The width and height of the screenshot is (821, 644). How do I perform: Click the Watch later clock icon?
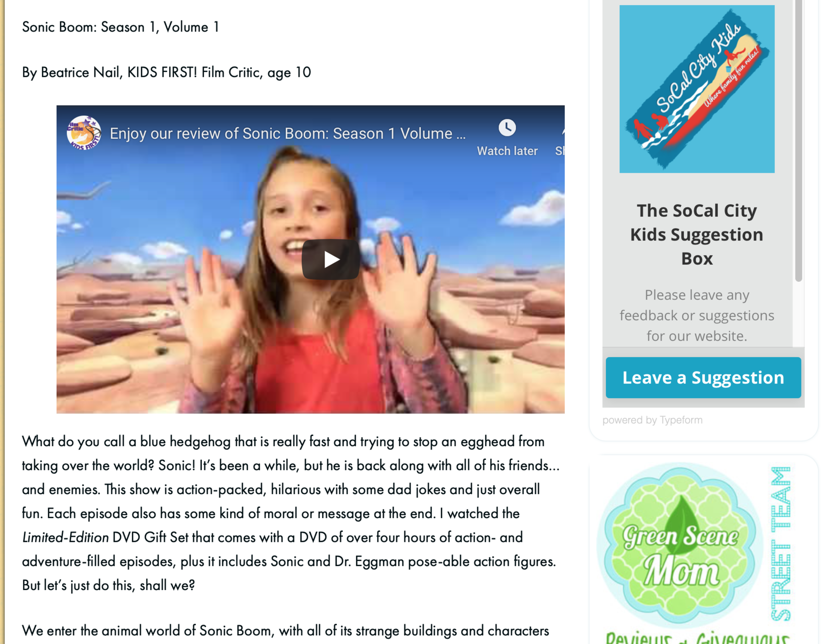click(x=507, y=127)
